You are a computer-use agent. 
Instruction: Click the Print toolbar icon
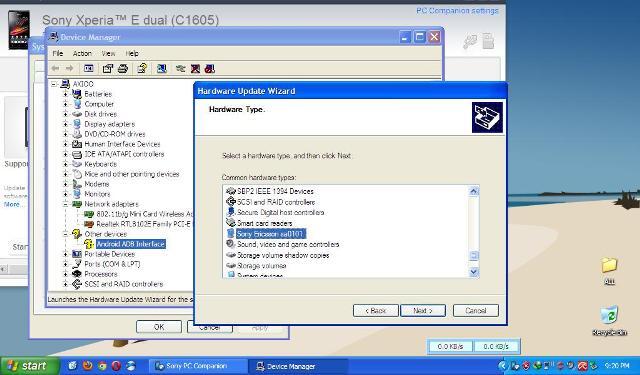(x=123, y=69)
